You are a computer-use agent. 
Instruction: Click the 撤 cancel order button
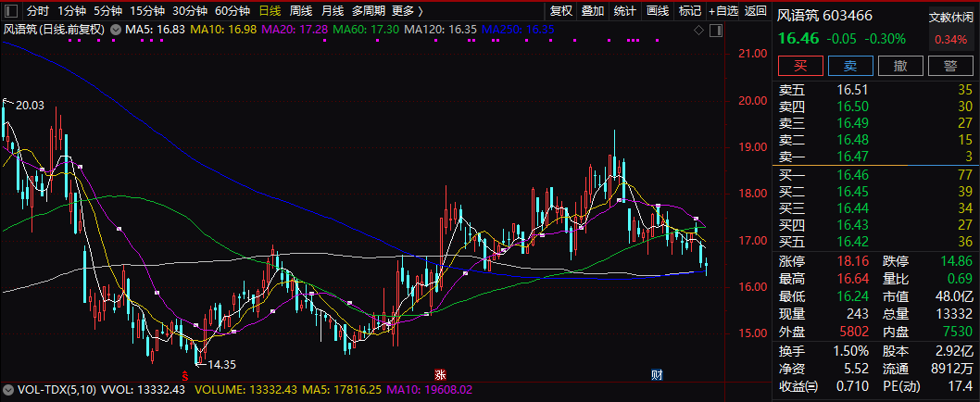click(x=900, y=66)
